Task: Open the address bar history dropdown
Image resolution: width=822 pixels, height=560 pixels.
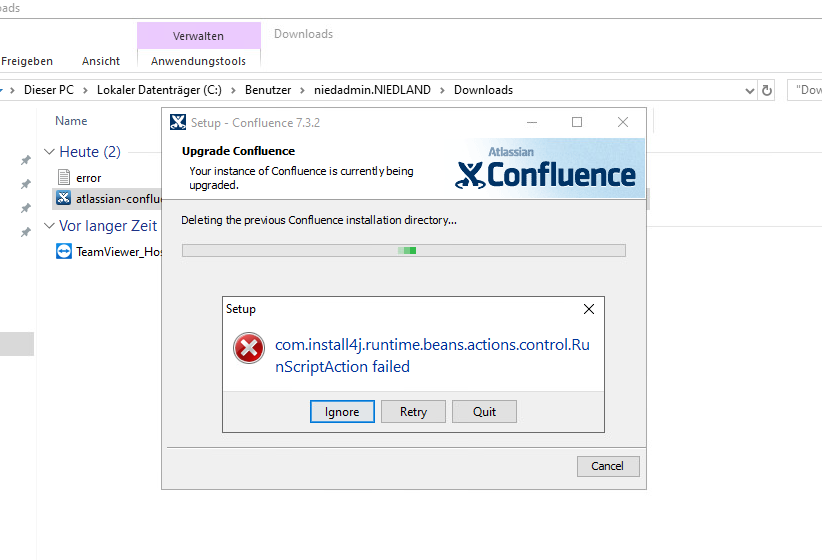Action: [x=750, y=90]
